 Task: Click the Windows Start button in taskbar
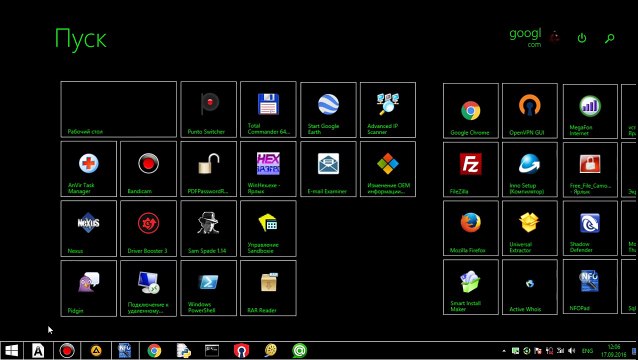pyautogui.click(x=11, y=351)
